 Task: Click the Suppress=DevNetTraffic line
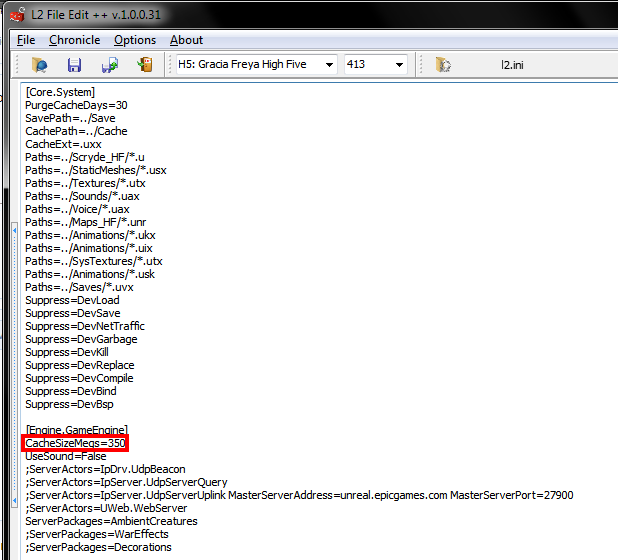85,326
